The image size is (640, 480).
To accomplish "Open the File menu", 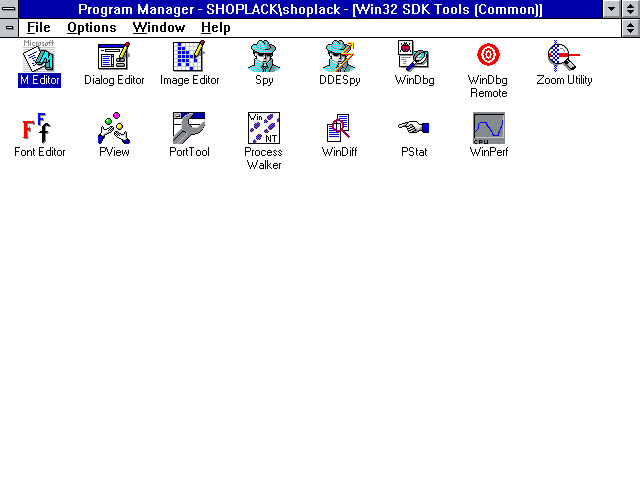I will (x=39, y=27).
